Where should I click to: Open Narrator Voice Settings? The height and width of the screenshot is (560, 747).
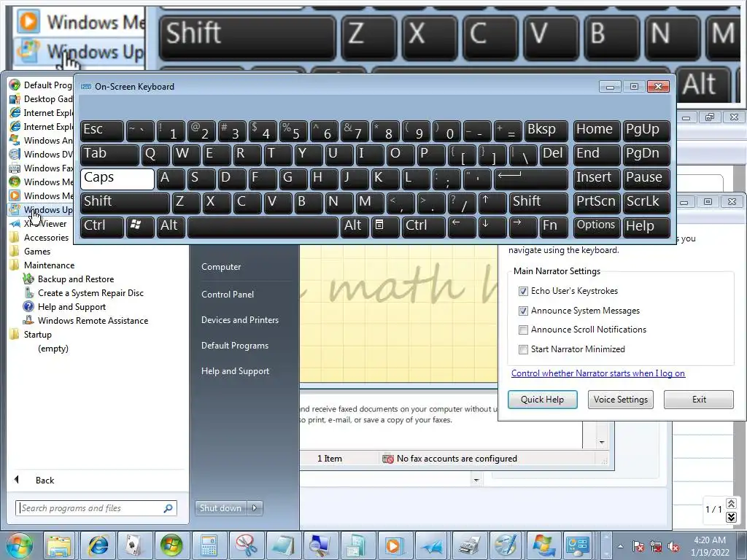click(620, 400)
